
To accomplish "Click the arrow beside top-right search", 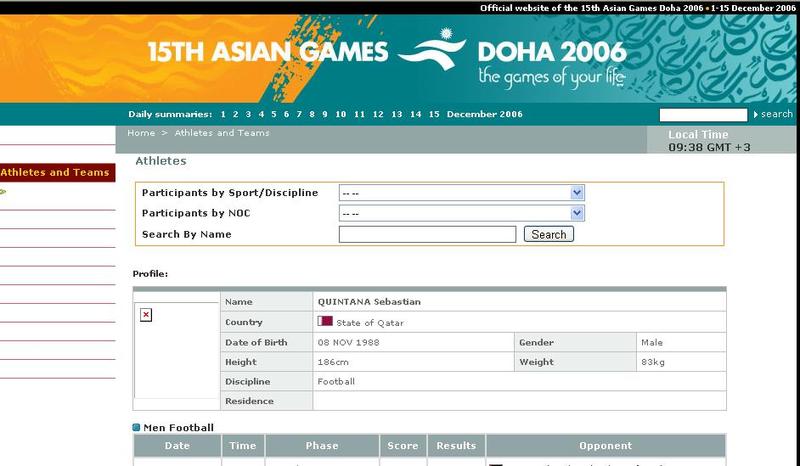I will 755,115.
